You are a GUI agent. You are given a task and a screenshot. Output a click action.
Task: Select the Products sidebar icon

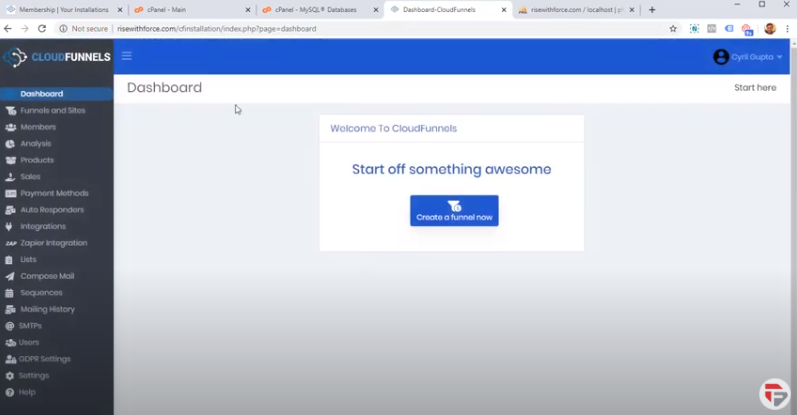[x=10, y=160]
